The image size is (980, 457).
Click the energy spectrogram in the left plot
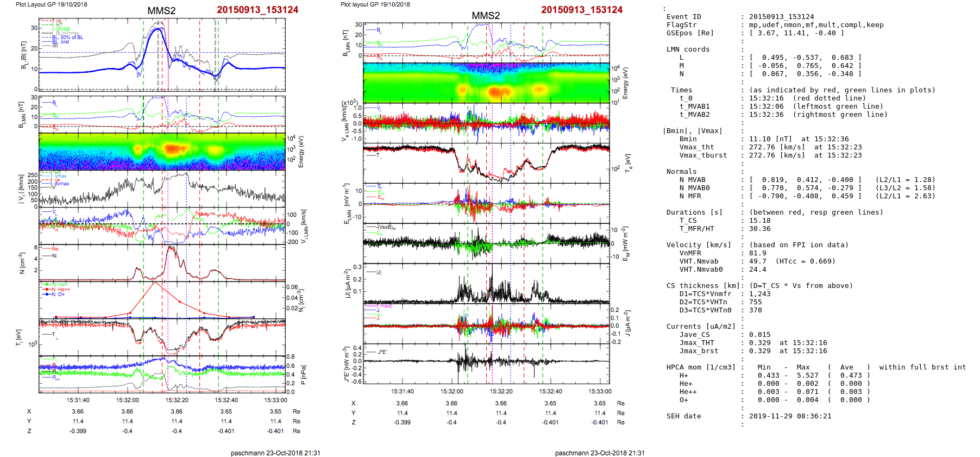click(162, 152)
